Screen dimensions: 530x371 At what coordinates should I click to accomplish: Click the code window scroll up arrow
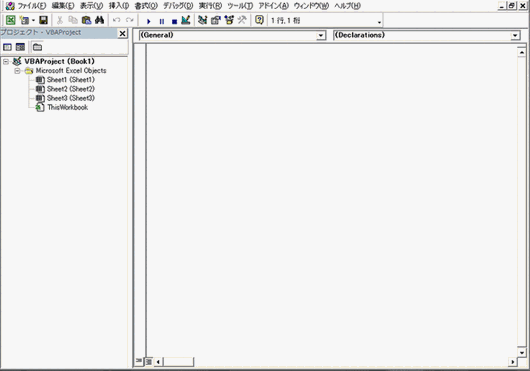(522, 52)
